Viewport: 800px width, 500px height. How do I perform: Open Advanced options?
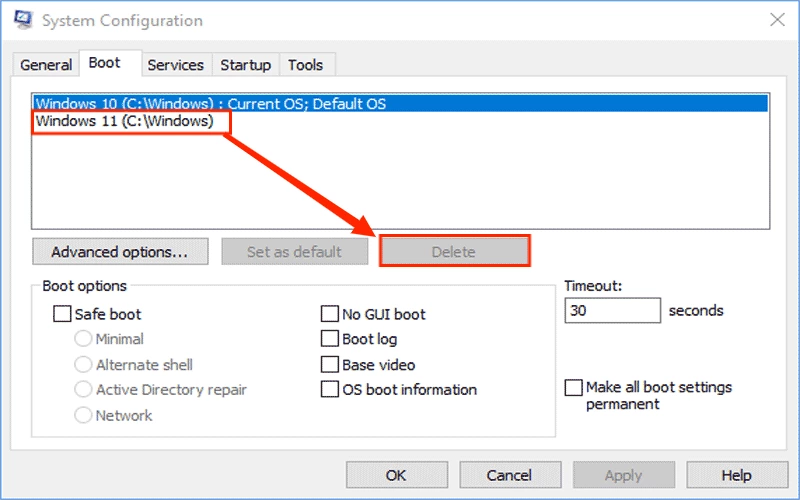pos(120,252)
